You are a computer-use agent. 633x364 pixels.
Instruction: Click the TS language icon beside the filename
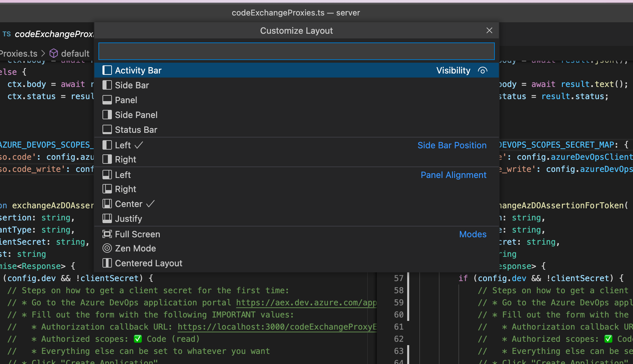[x=6, y=34]
